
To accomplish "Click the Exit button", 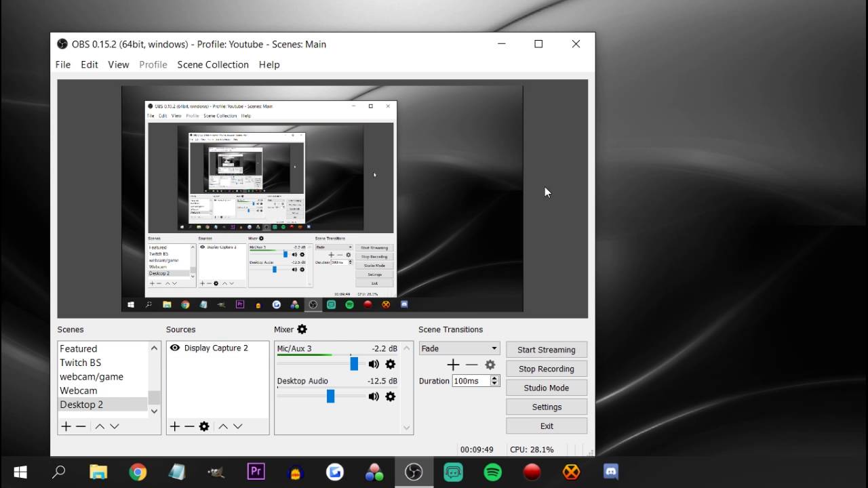I will pos(547,426).
